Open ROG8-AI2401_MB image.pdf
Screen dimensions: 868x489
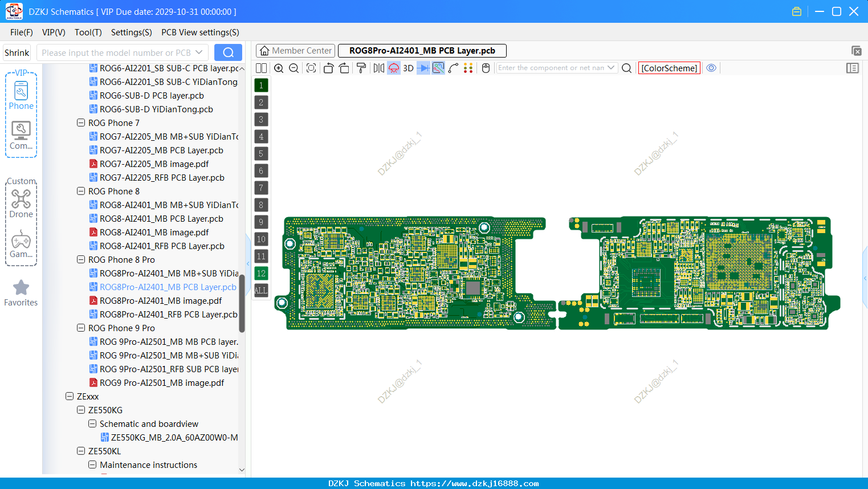pyautogui.click(x=149, y=233)
